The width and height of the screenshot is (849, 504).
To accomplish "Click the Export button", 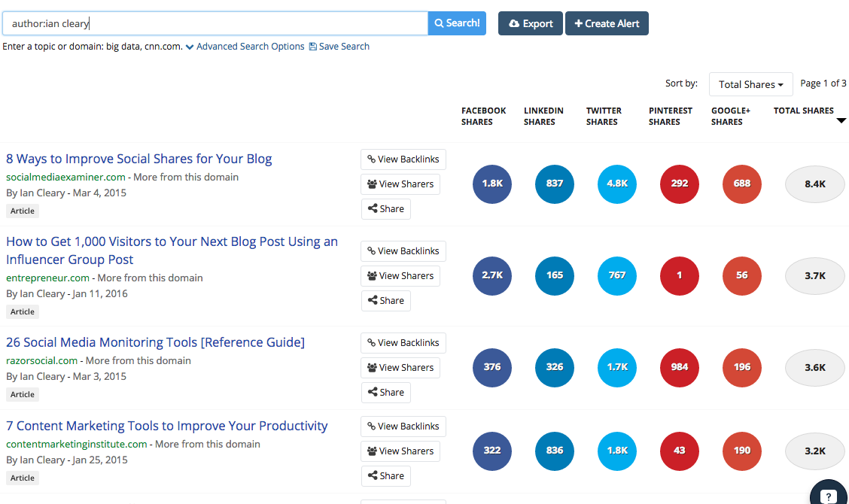I will click(x=530, y=23).
